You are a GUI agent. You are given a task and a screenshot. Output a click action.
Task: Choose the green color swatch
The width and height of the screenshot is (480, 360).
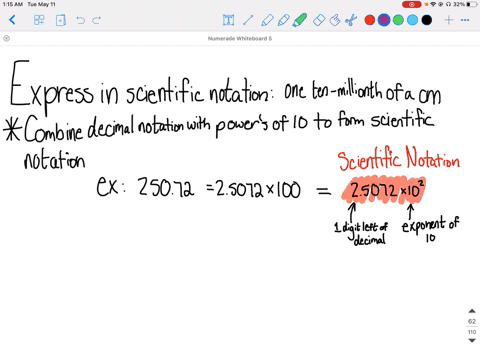coord(398,20)
